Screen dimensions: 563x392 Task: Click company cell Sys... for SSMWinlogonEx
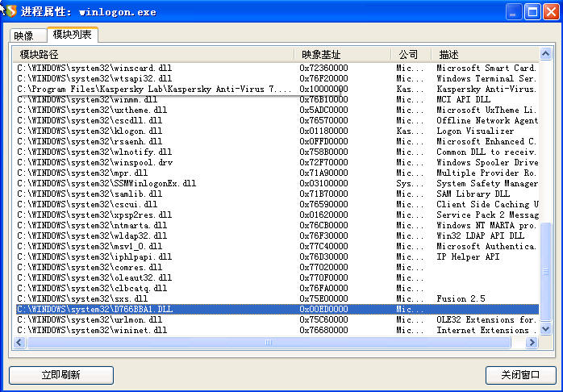coord(410,183)
